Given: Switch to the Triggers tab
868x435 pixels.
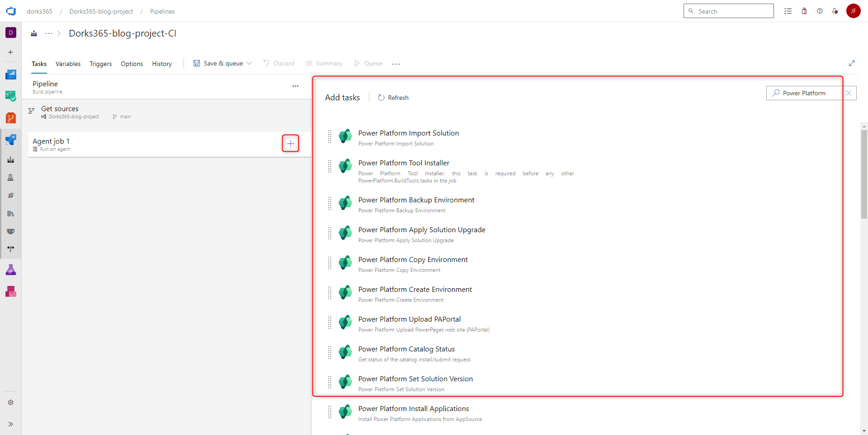Looking at the screenshot, I should pyautogui.click(x=101, y=64).
